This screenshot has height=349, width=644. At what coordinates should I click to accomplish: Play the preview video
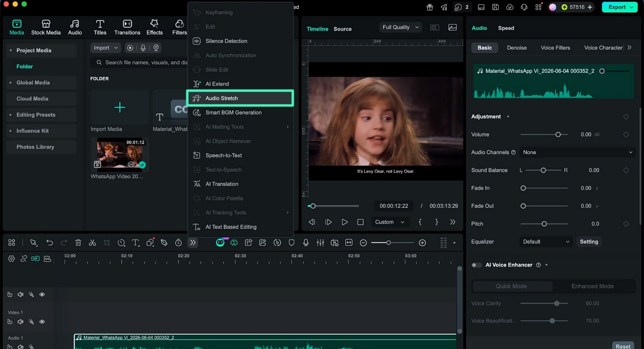click(x=344, y=222)
